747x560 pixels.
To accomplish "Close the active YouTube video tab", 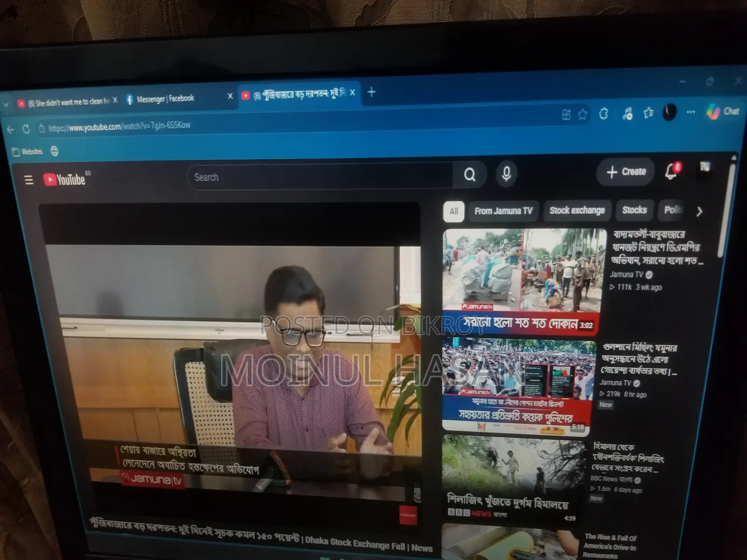I will click(x=352, y=92).
